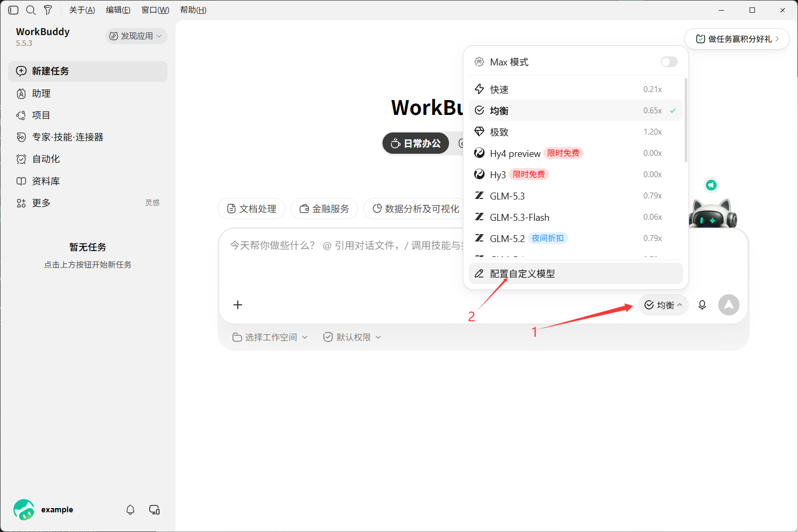798x532 pixels.
Task: Pick the Hy4 preview model
Action: 576,153
